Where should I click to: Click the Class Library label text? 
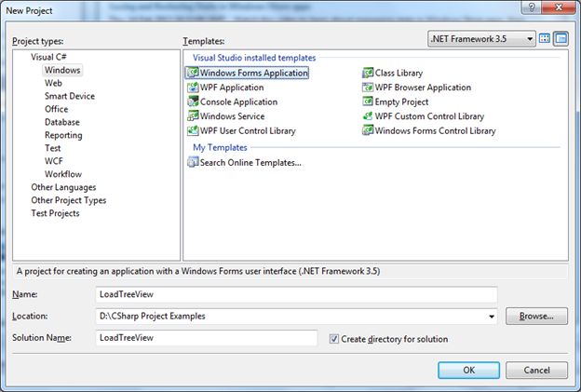399,73
